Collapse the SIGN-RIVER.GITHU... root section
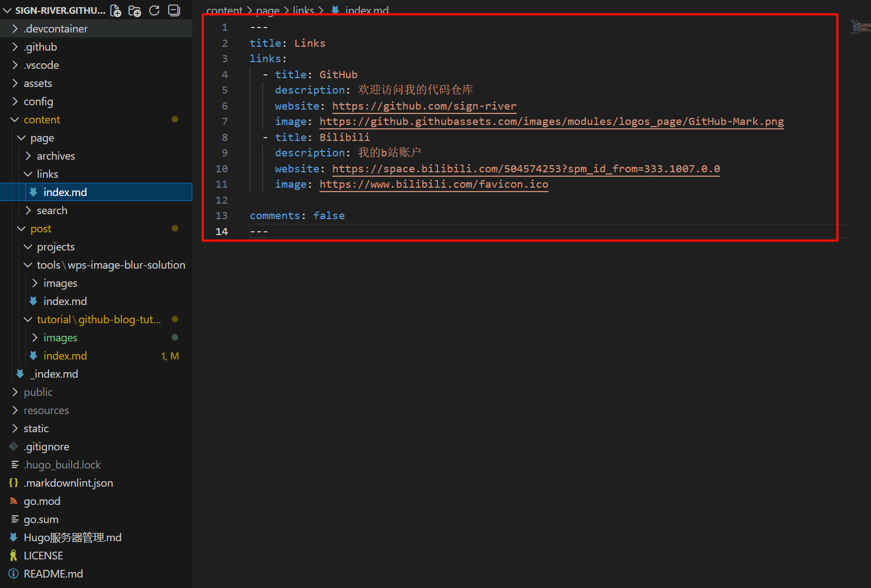Viewport: 871px width, 588px height. [8, 10]
